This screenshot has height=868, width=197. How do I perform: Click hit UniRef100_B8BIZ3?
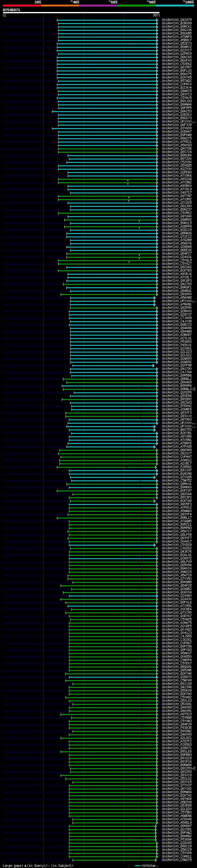click(x=177, y=325)
